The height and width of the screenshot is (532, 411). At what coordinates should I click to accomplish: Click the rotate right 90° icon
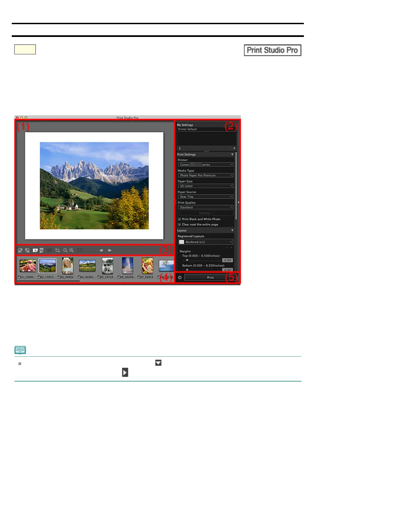(x=27, y=250)
